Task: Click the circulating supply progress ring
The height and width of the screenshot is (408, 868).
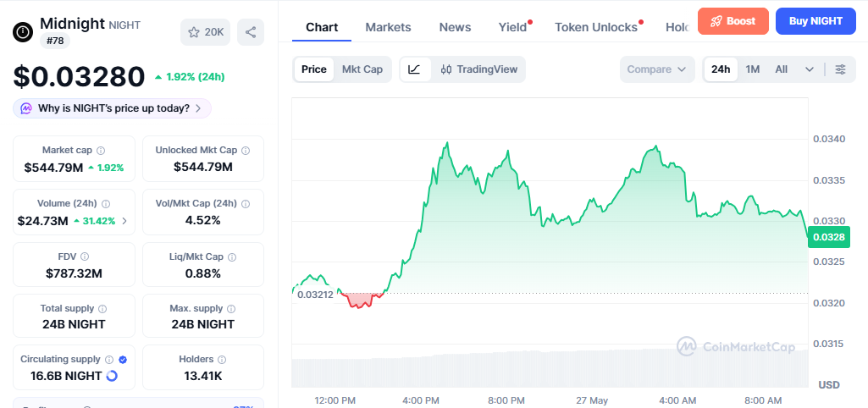Action: (x=111, y=377)
